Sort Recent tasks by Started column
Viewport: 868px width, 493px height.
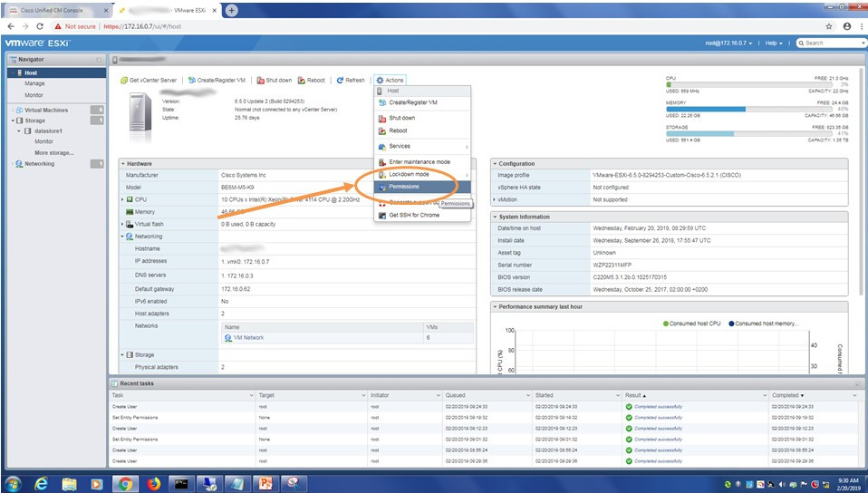point(577,395)
